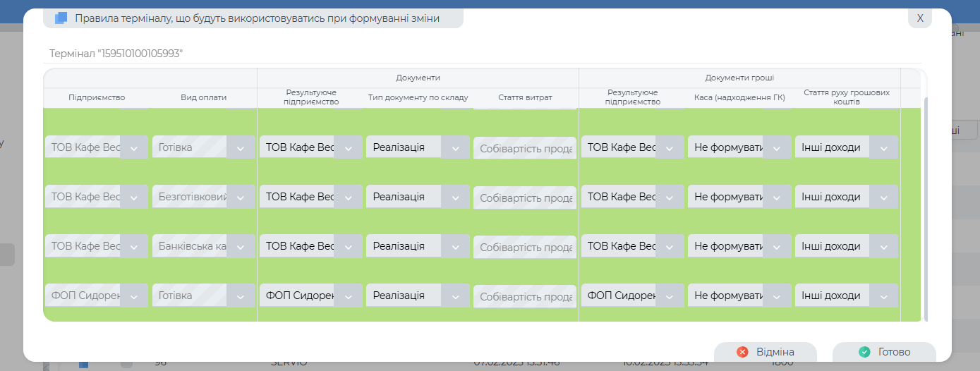This screenshot has width=980, height=371.
Task: Open the Безготівковий payment type dropdown
Action: click(241, 197)
